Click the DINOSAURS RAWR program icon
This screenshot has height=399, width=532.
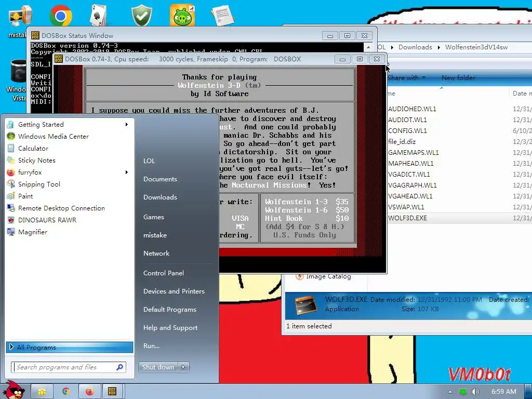11,220
